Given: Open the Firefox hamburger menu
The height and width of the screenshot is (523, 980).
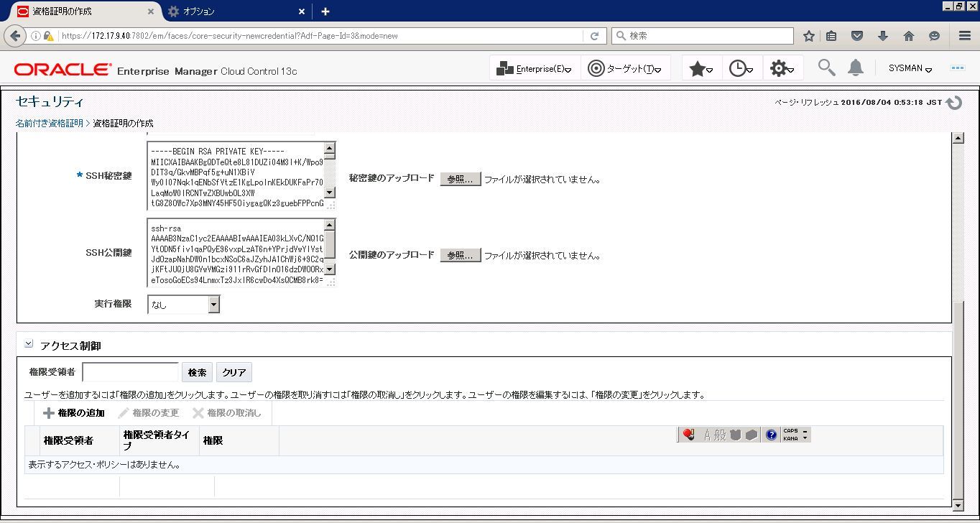Looking at the screenshot, I should click(x=965, y=35).
